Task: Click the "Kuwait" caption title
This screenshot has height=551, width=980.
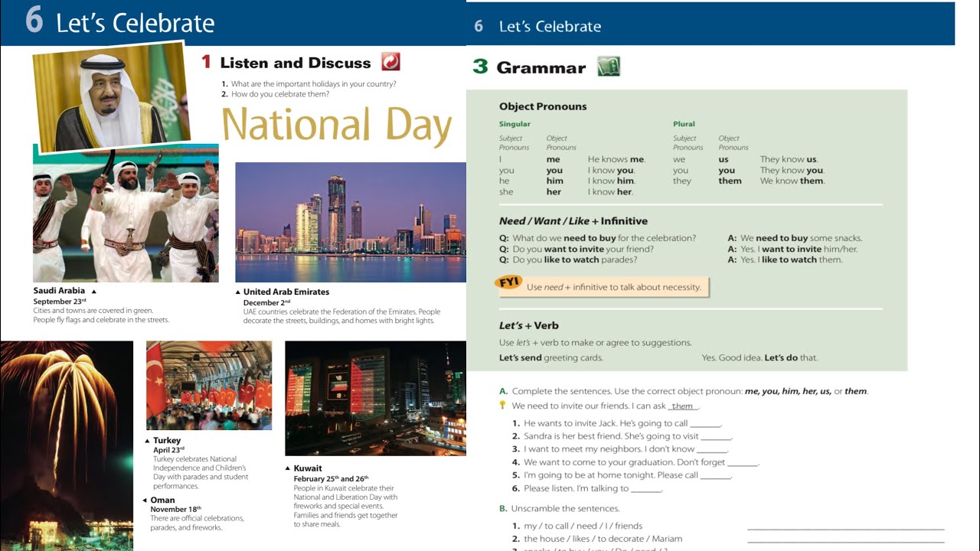Action: pyautogui.click(x=308, y=468)
